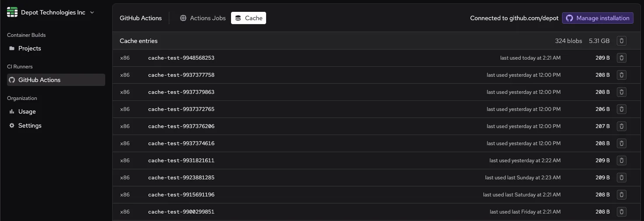Delete cache-test-9931821611 entry

(621, 160)
